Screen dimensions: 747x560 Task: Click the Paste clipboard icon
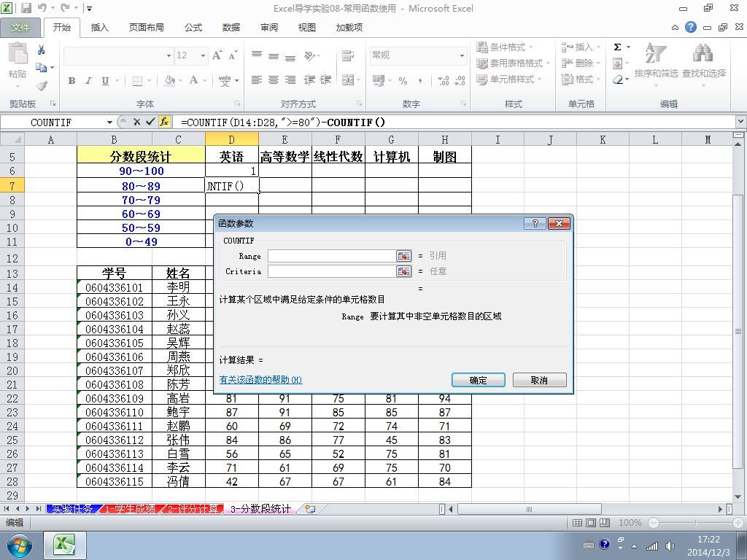coord(18,52)
